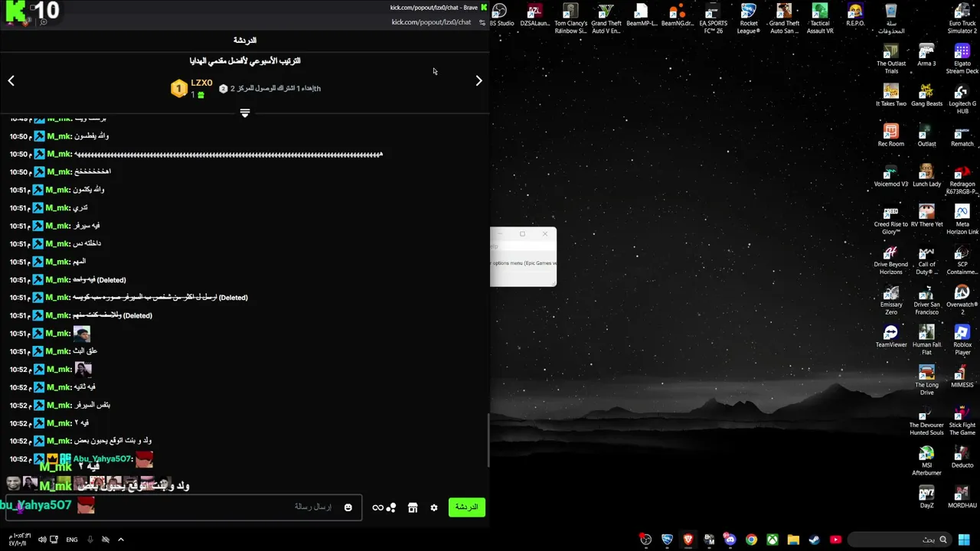980x551 pixels.
Task: Open DayZ desktop shortcut
Action: (926, 497)
